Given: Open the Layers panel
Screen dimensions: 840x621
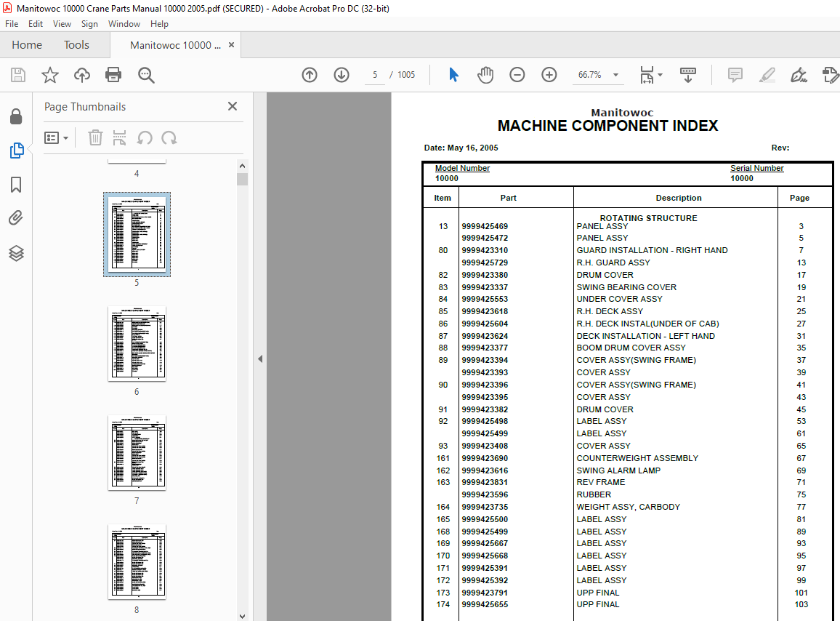Looking at the screenshot, I should pos(16,253).
